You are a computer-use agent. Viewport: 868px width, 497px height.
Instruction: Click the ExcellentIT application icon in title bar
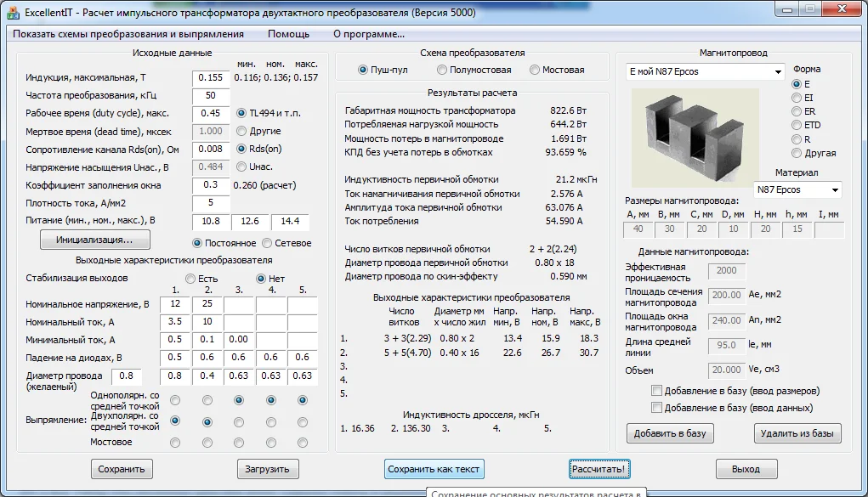tap(12, 13)
